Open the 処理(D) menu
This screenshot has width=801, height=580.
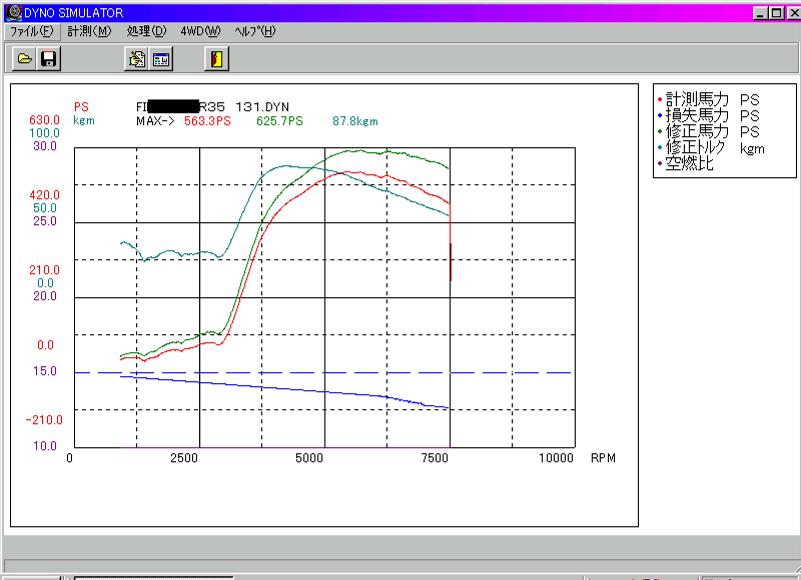[x=146, y=31]
